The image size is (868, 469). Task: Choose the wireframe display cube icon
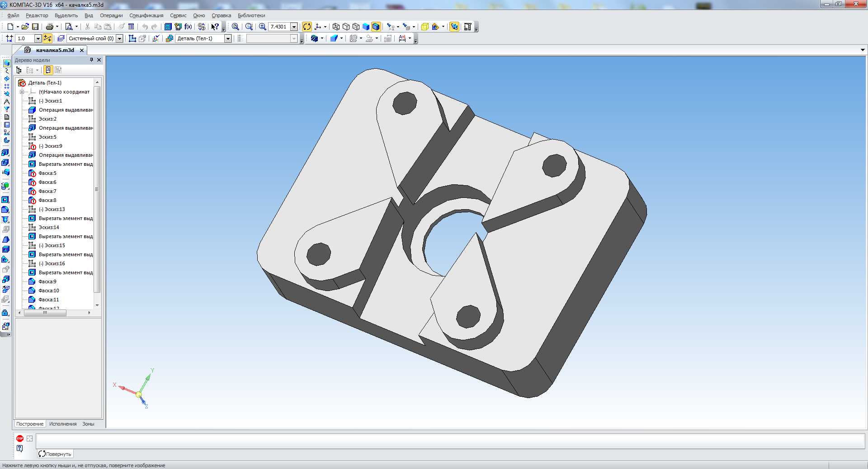pos(336,27)
